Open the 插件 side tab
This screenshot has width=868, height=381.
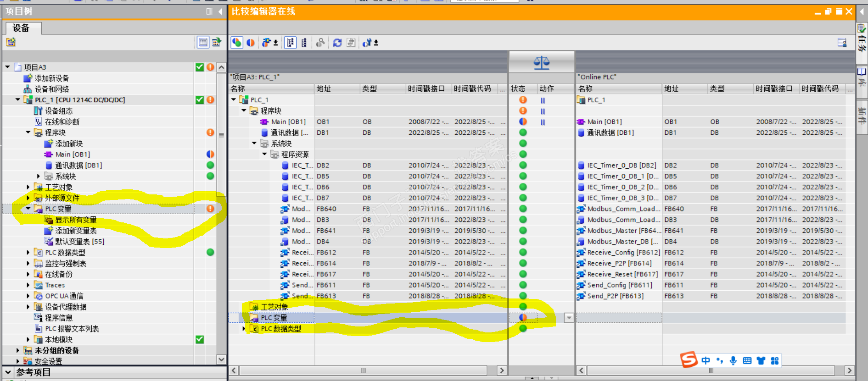[862, 117]
